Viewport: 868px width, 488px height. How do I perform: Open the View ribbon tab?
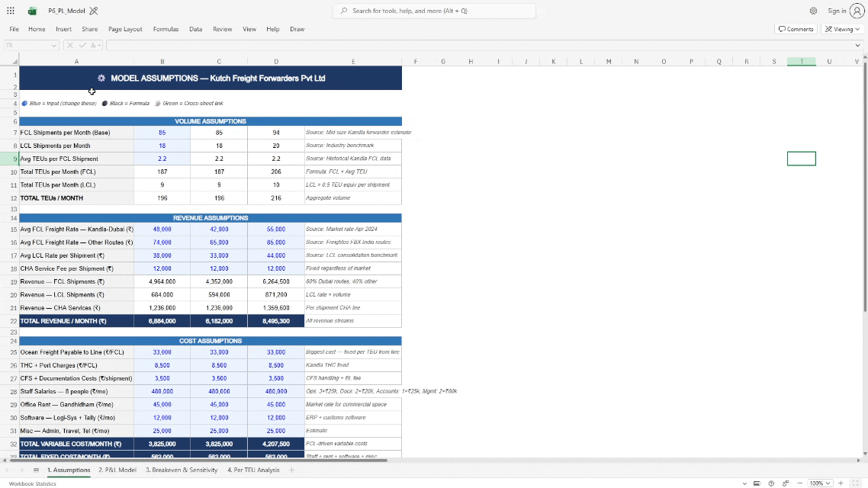click(x=249, y=29)
